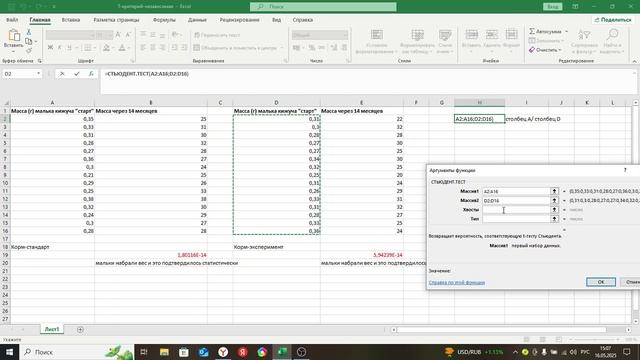Open the Файл menu tab
This screenshot has height=360, width=640.
point(12,20)
